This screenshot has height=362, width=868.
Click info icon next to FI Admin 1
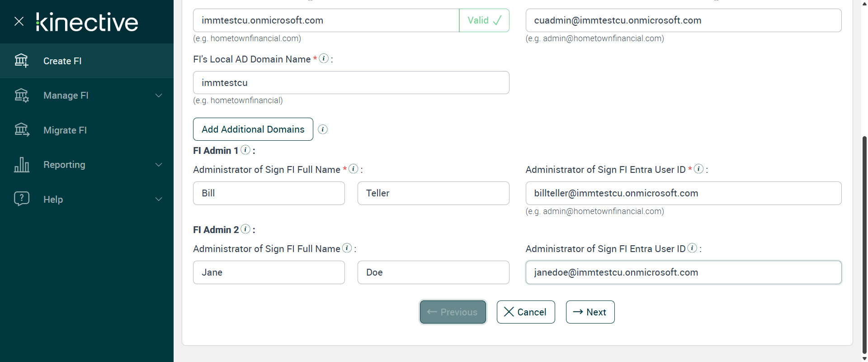point(245,150)
